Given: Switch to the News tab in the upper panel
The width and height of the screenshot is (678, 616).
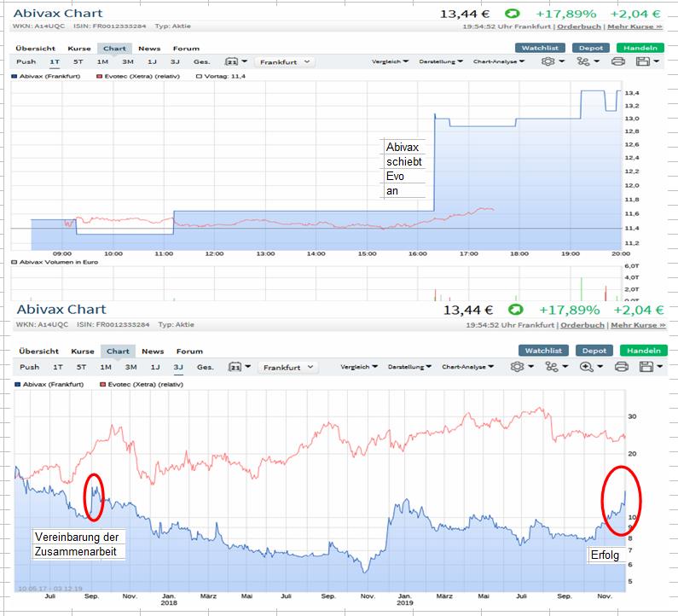Looking at the screenshot, I should [x=149, y=49].
